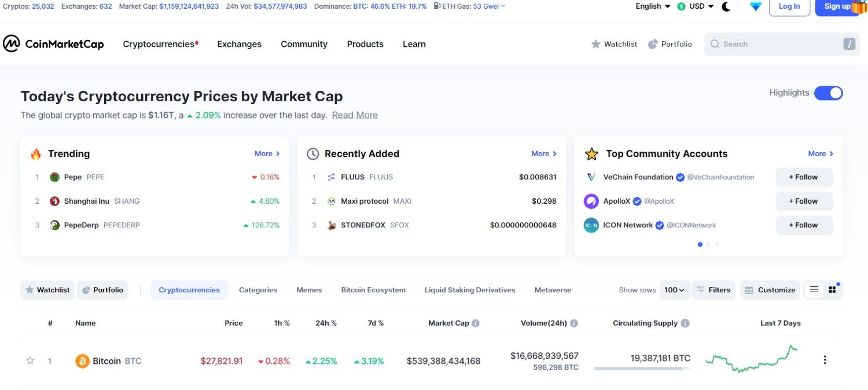Click the FLUUS coin icon
This screenshot has height=390, width=868.
click(332, 177)
